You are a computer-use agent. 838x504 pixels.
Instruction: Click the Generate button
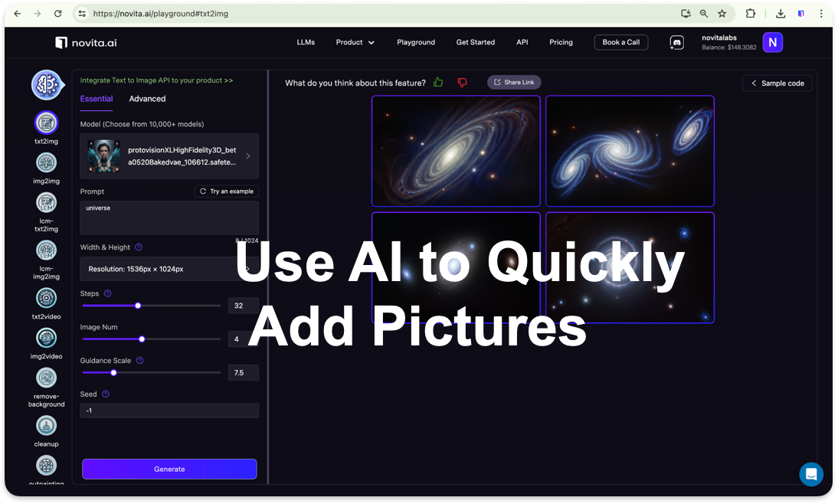(169, 470)
